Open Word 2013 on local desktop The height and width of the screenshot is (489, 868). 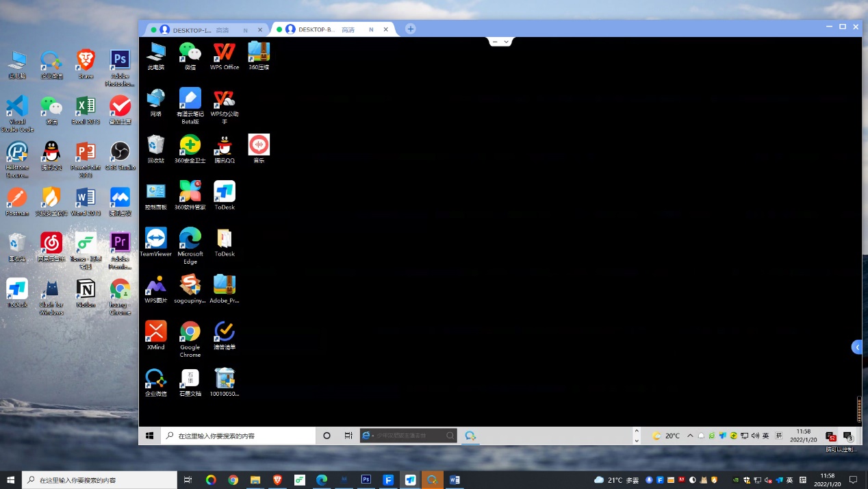pyautogui.click(x=86, y=202)
